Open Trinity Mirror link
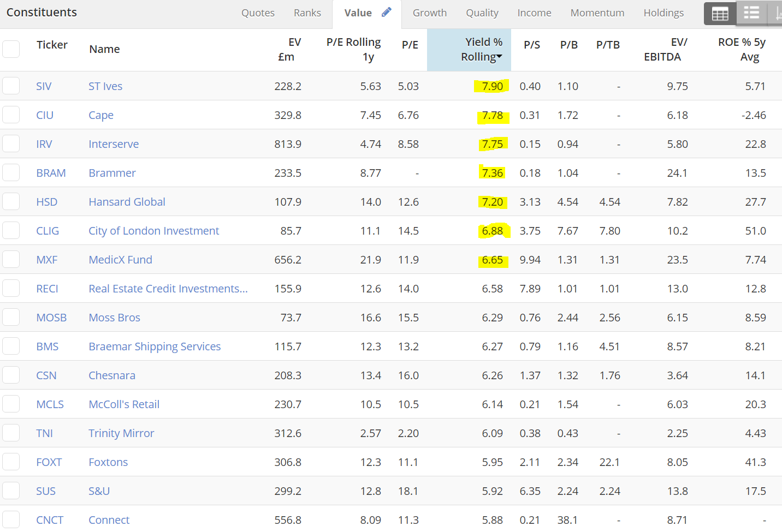This screenshot has width=782, height=532. coord(121,433)
